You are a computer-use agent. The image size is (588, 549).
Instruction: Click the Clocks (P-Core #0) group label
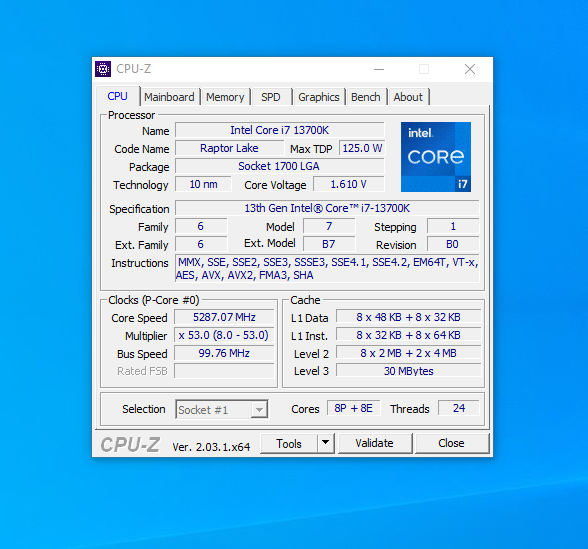(x=154, y=300)
